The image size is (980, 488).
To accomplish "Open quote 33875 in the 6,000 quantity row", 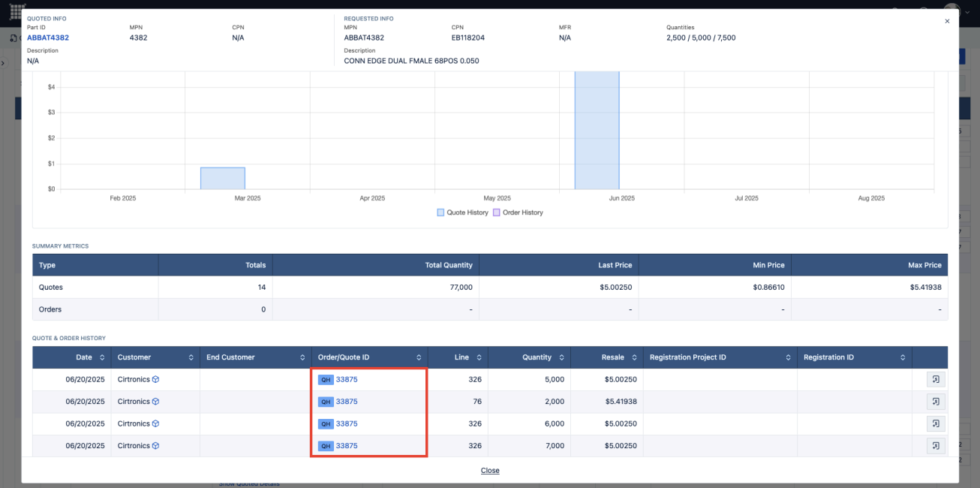I will pyautogui.click(x=347, y=424).
